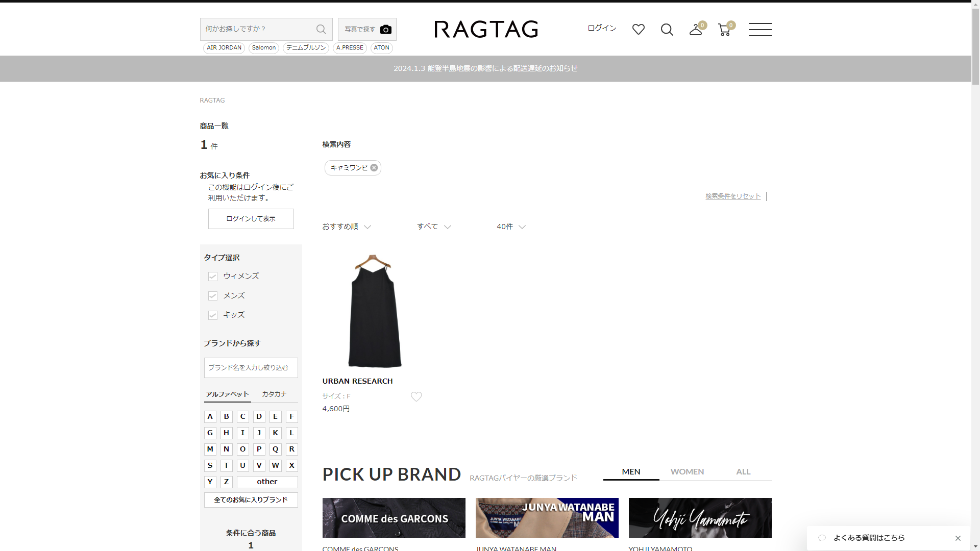Click the ログインして表示 button
This screenshot has width=980, height=551.
251,219
